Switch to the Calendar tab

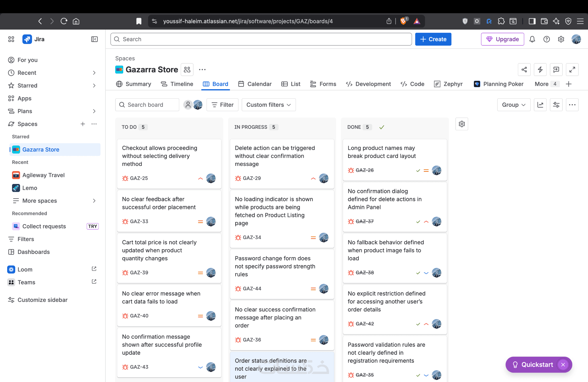coord(255,84)
